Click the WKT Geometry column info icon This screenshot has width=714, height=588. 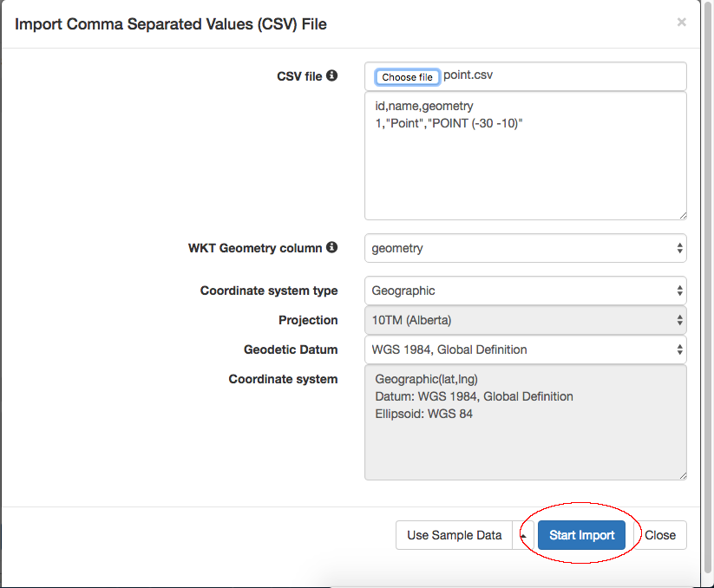click(333, 248)
